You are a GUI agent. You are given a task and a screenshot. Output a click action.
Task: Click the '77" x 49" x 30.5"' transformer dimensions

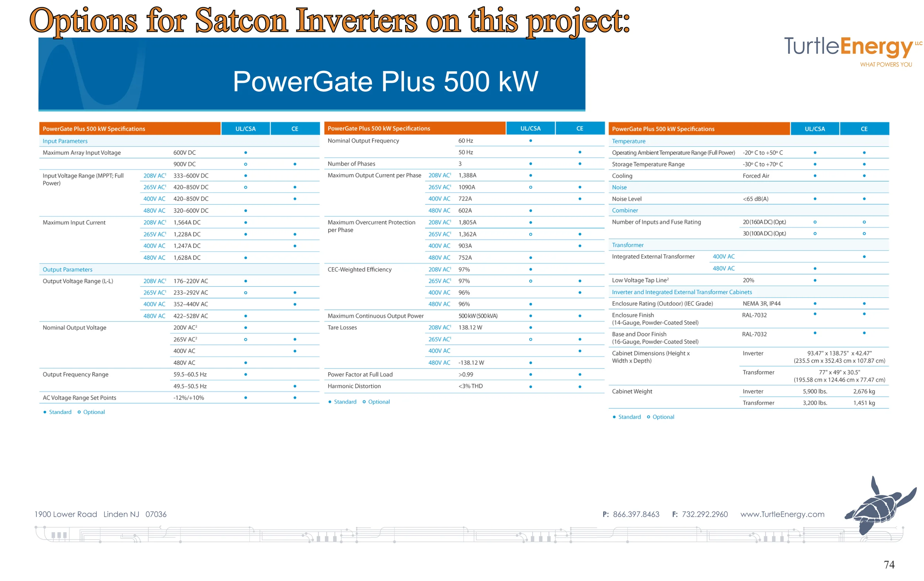coord(839,372)
